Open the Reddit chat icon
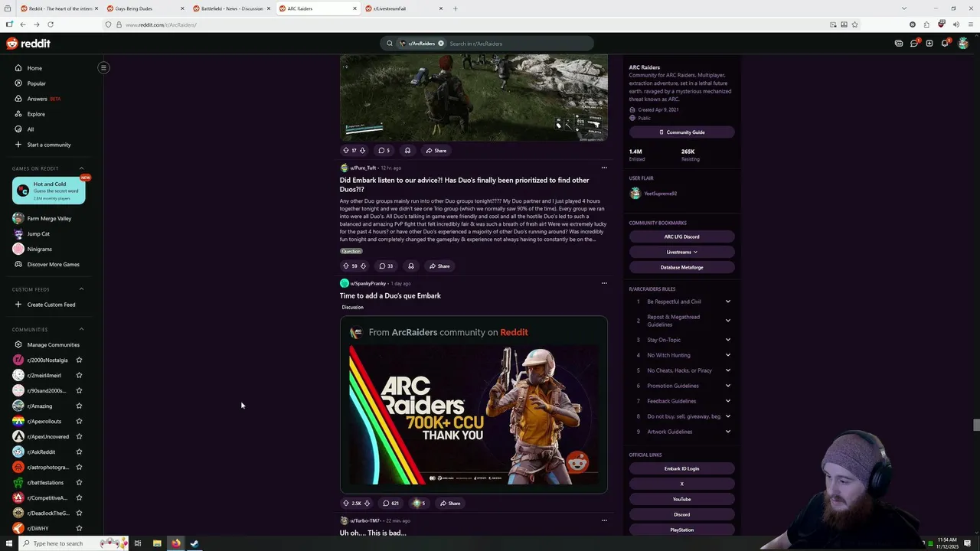Viewport: 980px width, 551px height. tap(914, 44)
